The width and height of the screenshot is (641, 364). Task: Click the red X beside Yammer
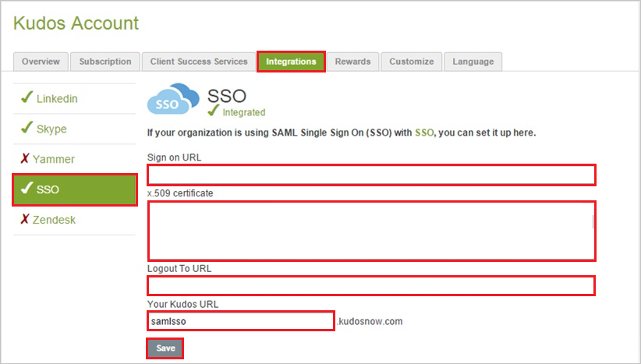click(x=24, y=158)
